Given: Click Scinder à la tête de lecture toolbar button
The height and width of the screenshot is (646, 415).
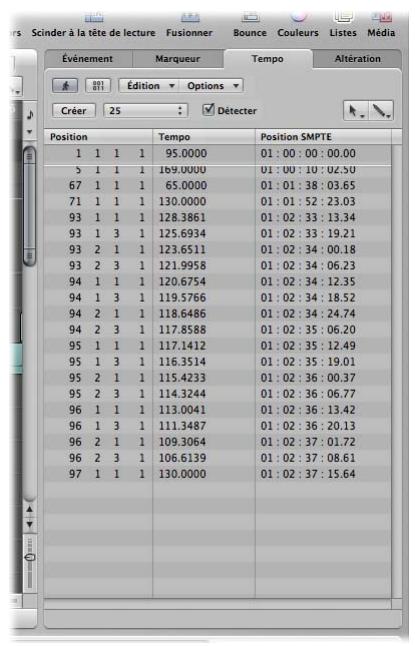Looking at the screenshot, I should [94, 26].
